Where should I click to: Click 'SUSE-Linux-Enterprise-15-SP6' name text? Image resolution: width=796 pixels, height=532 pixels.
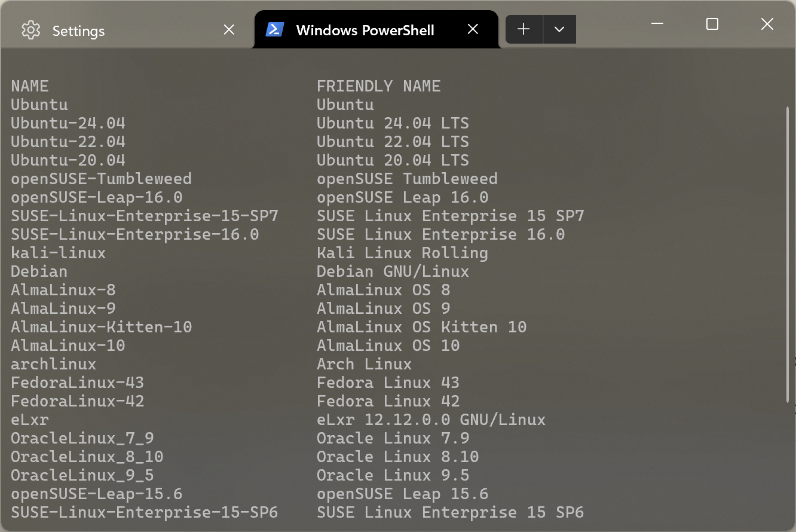[145, 512]
